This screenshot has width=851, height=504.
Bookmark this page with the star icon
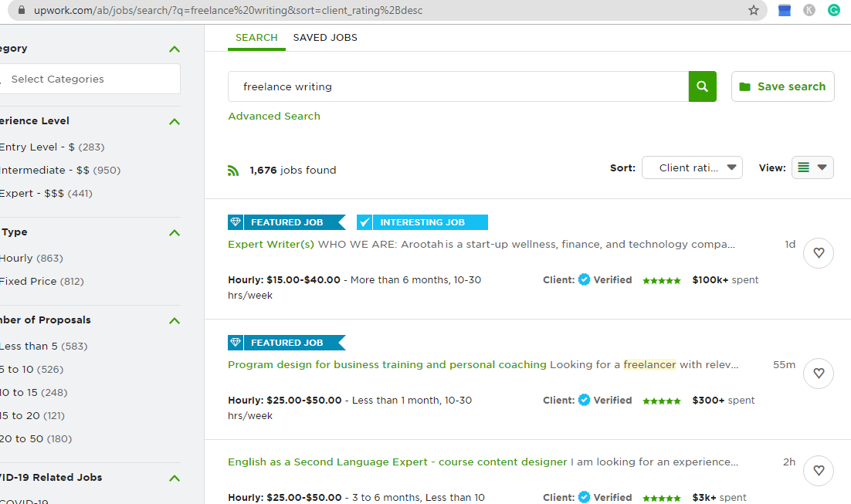click(x=753, y=10)
